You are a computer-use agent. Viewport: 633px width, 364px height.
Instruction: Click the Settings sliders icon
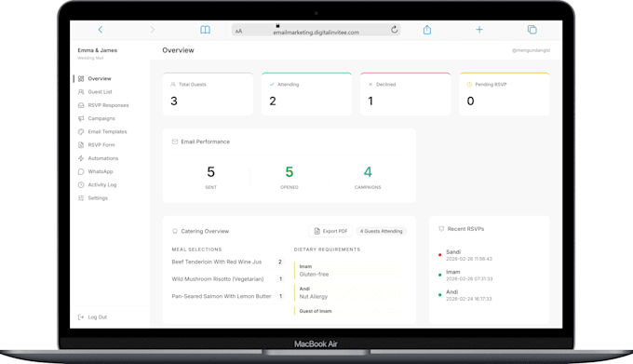click(x=81, y=198)
